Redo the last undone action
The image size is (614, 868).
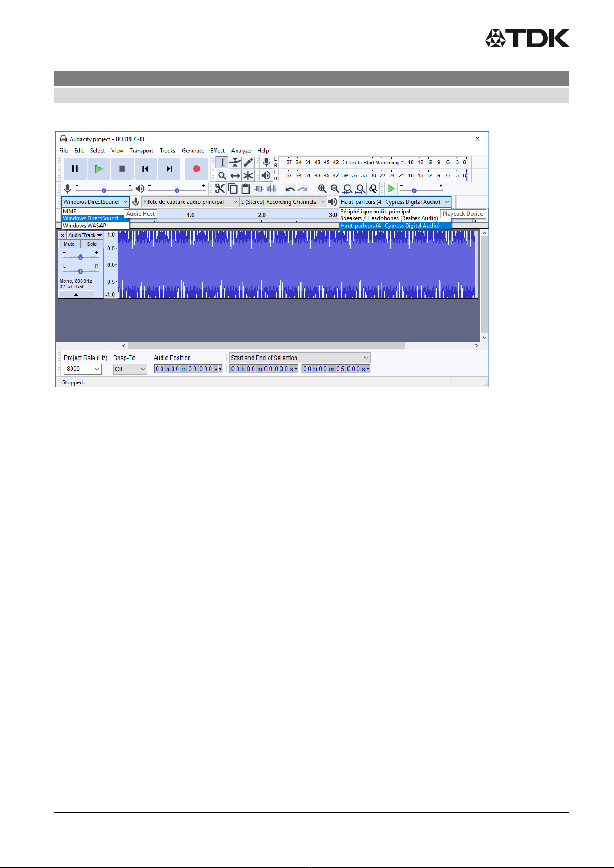point(303,189)
